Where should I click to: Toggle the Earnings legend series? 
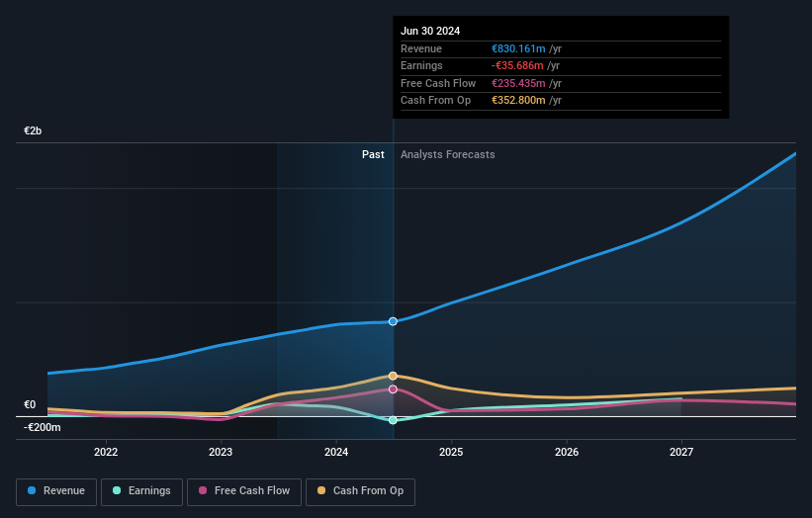tap(141, 491)
